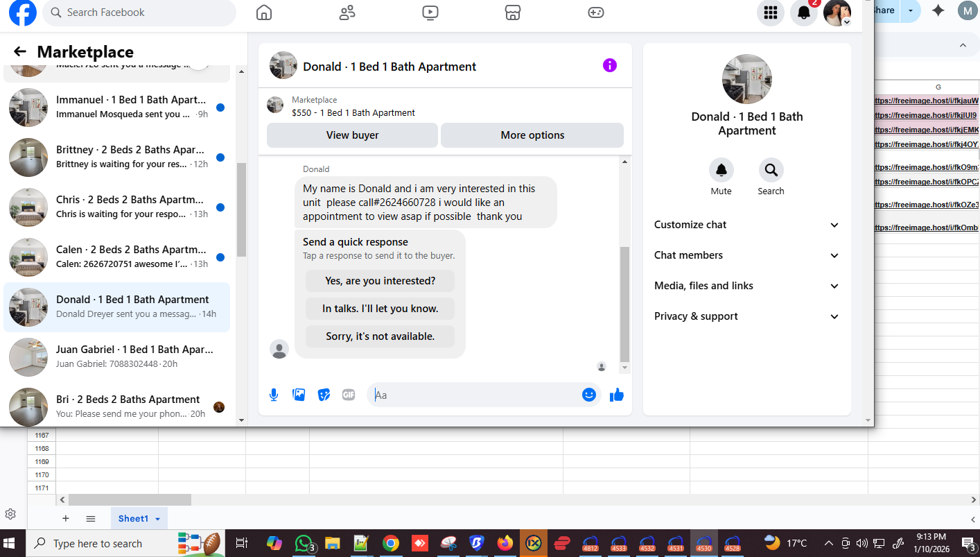Open Juan Gabriel 1 Bed conversation

(x=116, y=357)
